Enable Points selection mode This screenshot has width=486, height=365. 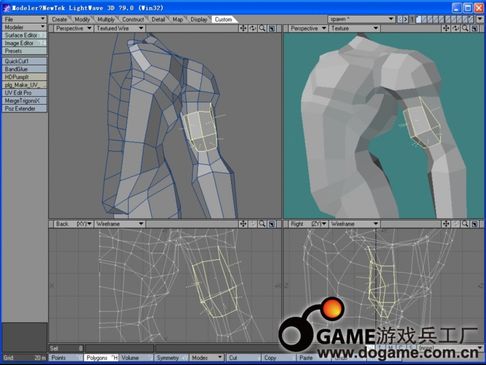pos(66,358)
